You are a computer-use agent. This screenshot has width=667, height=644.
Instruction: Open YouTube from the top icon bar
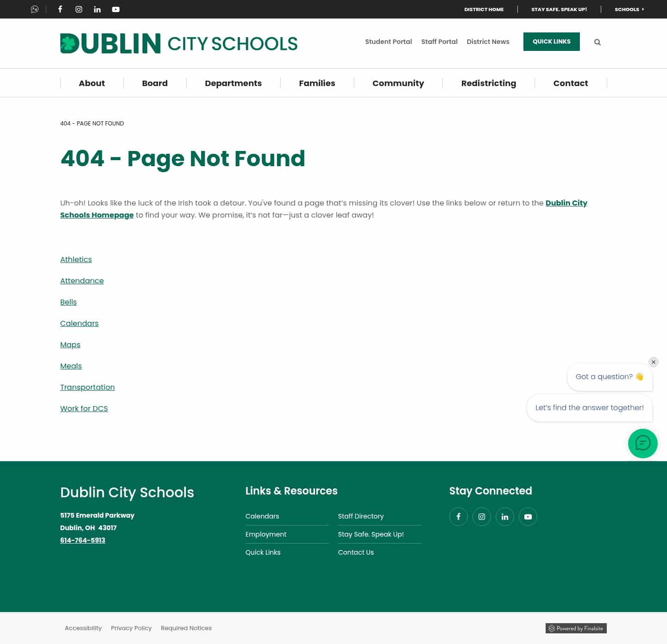click(x=115, y=9)
